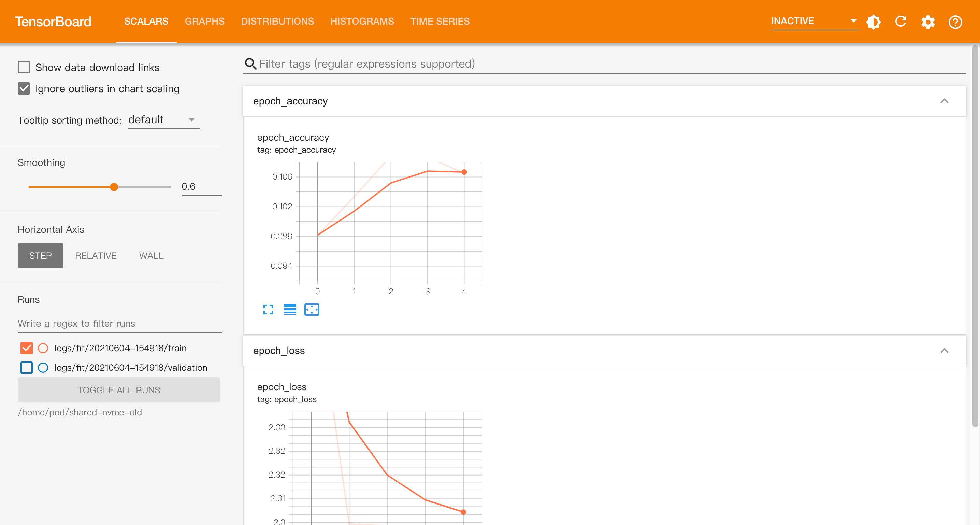Fit epoch_accuracy chart domain to data
This screenshot has height=525, width=980.
312,310
